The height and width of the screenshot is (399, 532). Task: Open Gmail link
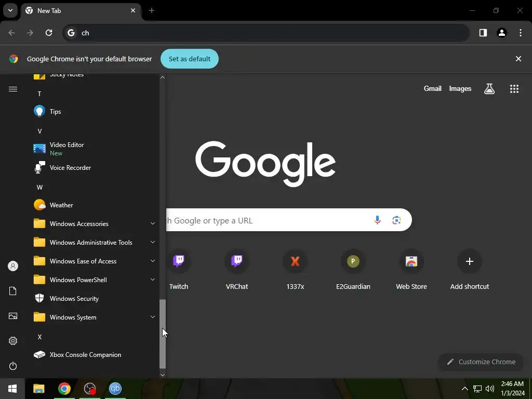coord(433,88)
